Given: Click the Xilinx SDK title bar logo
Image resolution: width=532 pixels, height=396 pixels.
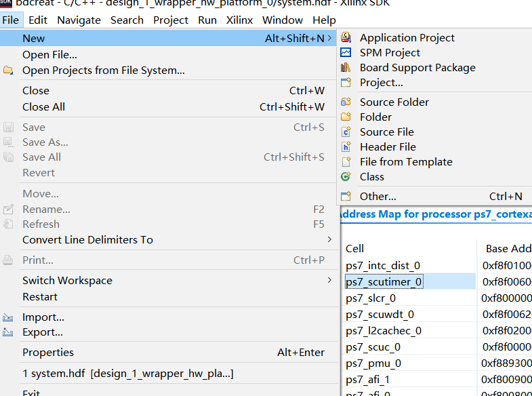Looking at the screenshot, I should pyautogui.click(x=6, y=3).
